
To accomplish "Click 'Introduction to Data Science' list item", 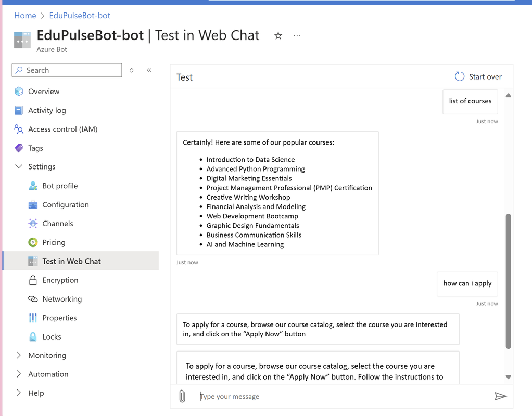I will coord(250,159).
